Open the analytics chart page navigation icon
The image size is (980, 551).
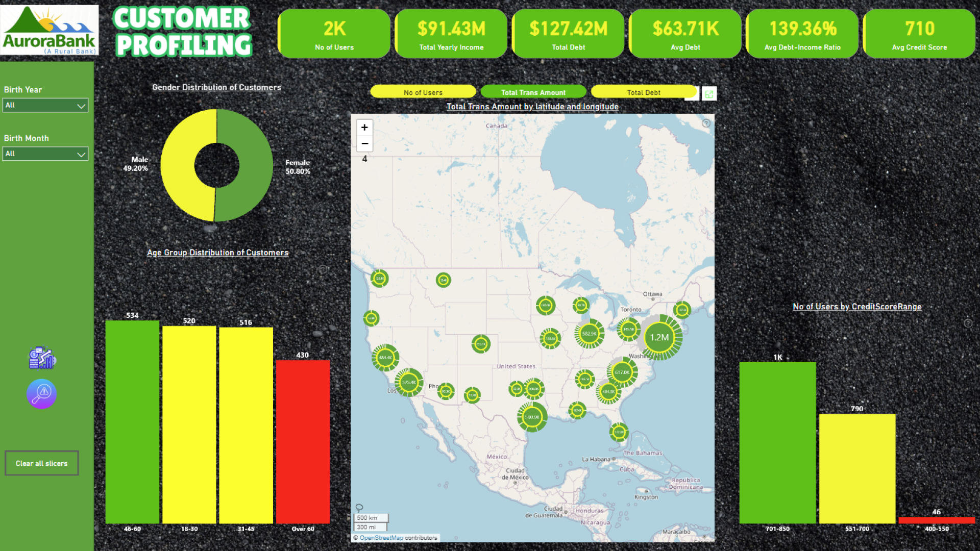[42, 358]
